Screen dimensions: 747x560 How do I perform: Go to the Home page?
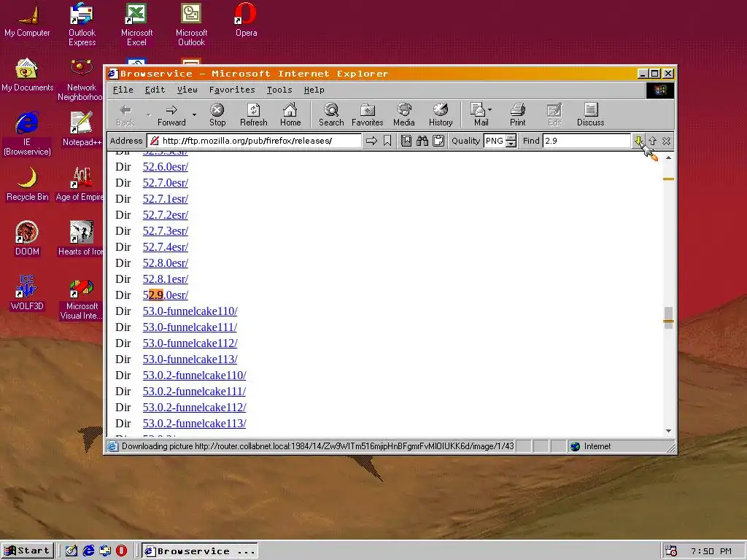coord(290,114)
